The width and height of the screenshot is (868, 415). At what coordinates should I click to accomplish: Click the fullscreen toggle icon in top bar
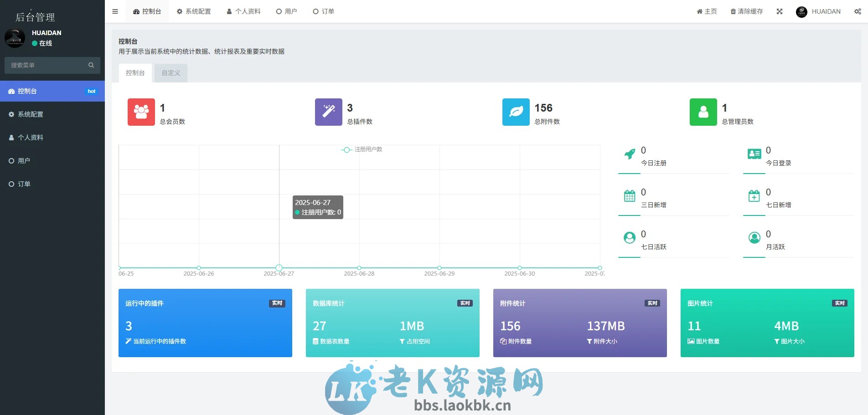pos(779,11)
